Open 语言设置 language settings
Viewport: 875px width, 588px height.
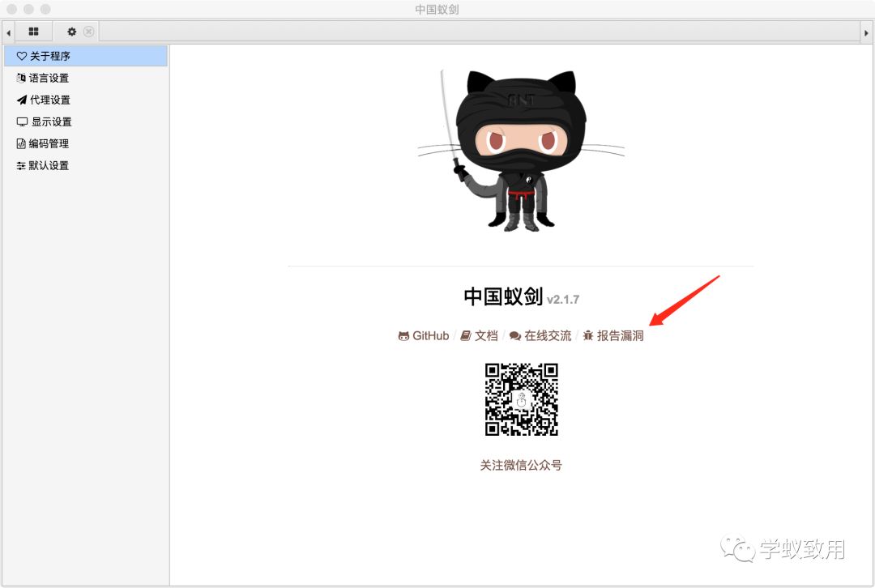pyautogui.click(x=85, y=78)
